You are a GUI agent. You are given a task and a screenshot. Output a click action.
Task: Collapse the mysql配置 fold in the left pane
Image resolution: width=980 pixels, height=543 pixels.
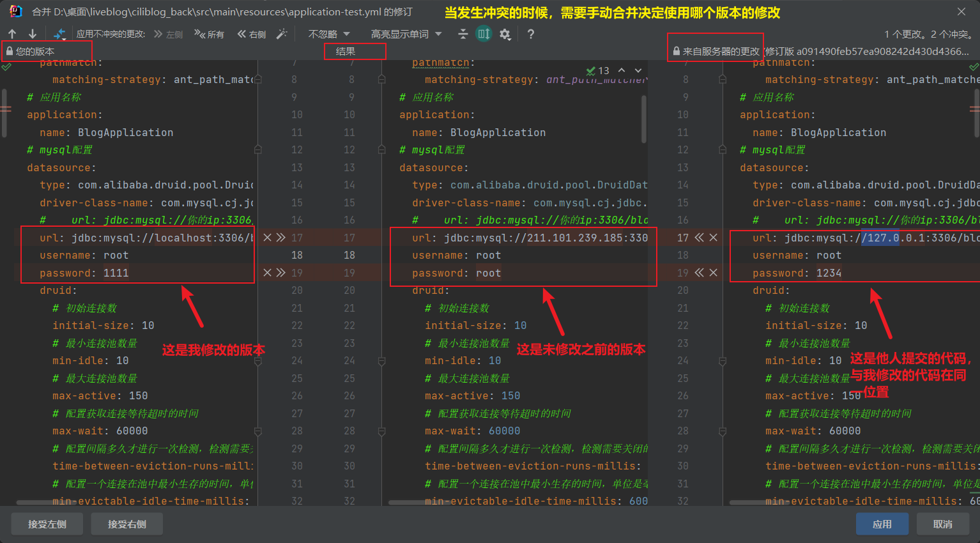point(258,150)
